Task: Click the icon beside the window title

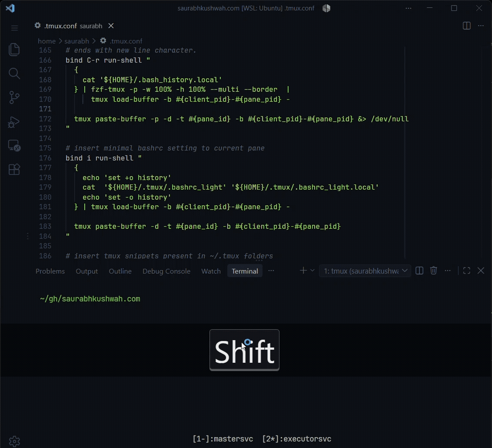Action: point(326,8)
